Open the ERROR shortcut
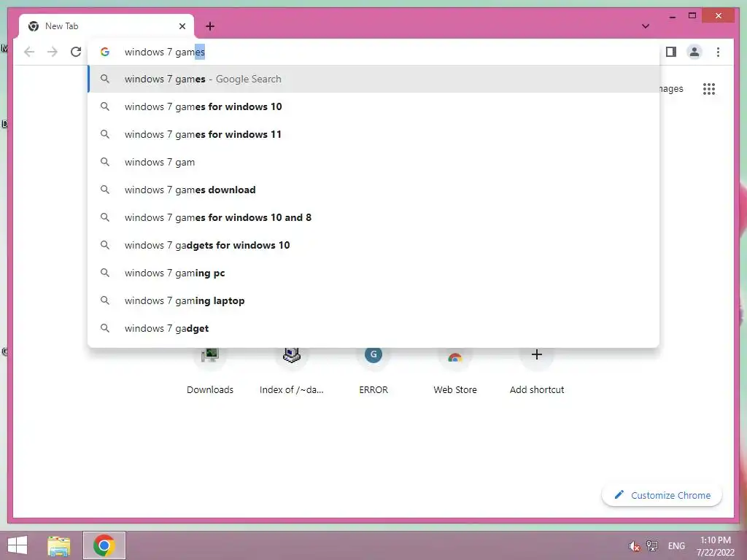The image size is (747, 560). 373,371
